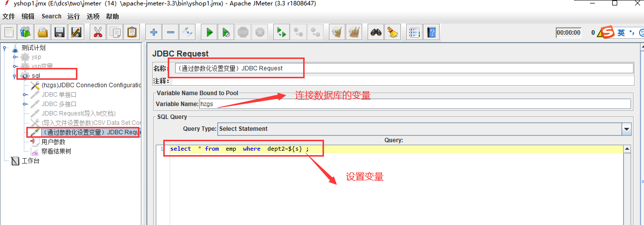The height and width of the screenshot is (225, 644).
Task: Expand the JDBC 单接口 node handle
Action: click(x=25, y=95)
